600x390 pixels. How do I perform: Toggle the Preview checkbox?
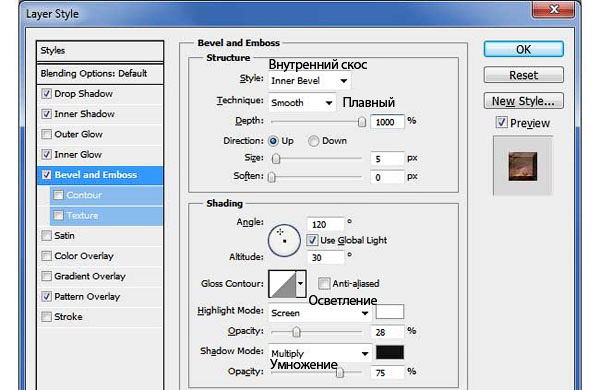pos(501,122)
